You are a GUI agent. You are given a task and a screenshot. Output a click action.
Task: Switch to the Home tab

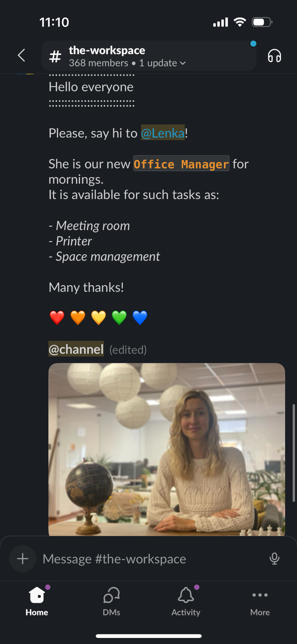(x=37, y=602)
